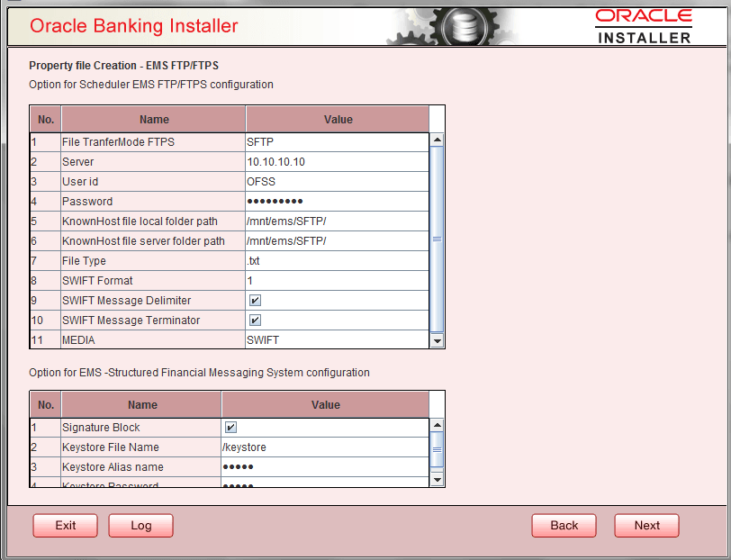The image size is (731, 560).
Task: Edit Keystore File Name value /keystore
Action: [324, 447]
